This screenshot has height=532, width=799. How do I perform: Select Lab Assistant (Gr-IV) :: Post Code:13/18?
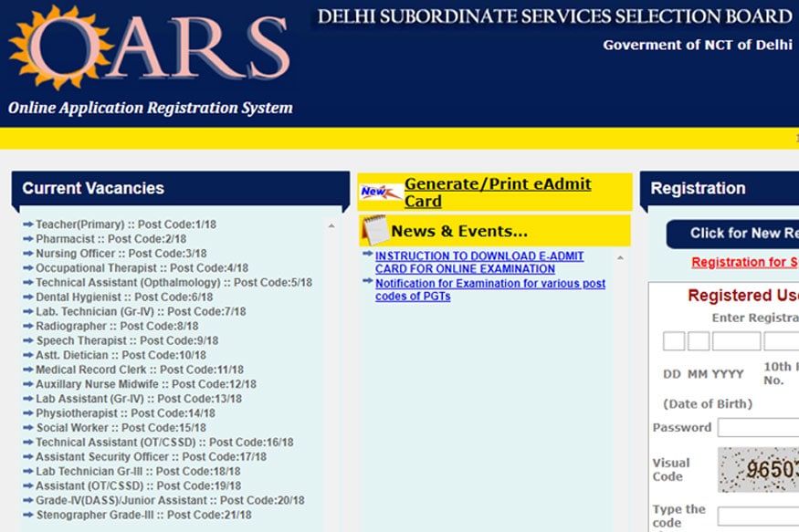pyautogui.click(x=139, y=399)
